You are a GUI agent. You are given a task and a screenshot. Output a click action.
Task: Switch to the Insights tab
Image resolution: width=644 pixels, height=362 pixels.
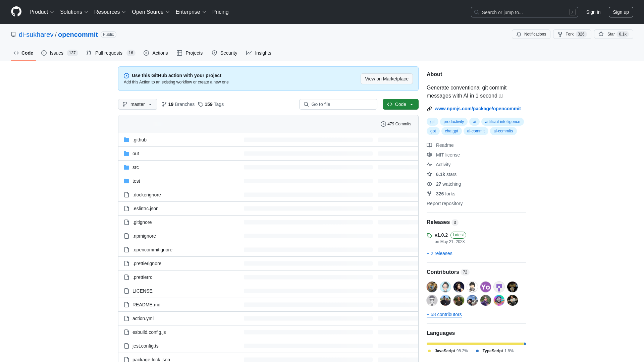click(x=259, y=53)
